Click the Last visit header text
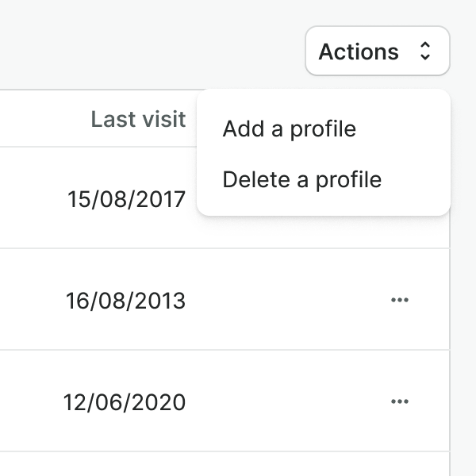This screenshot has height=476, width=476. [138, 119]
